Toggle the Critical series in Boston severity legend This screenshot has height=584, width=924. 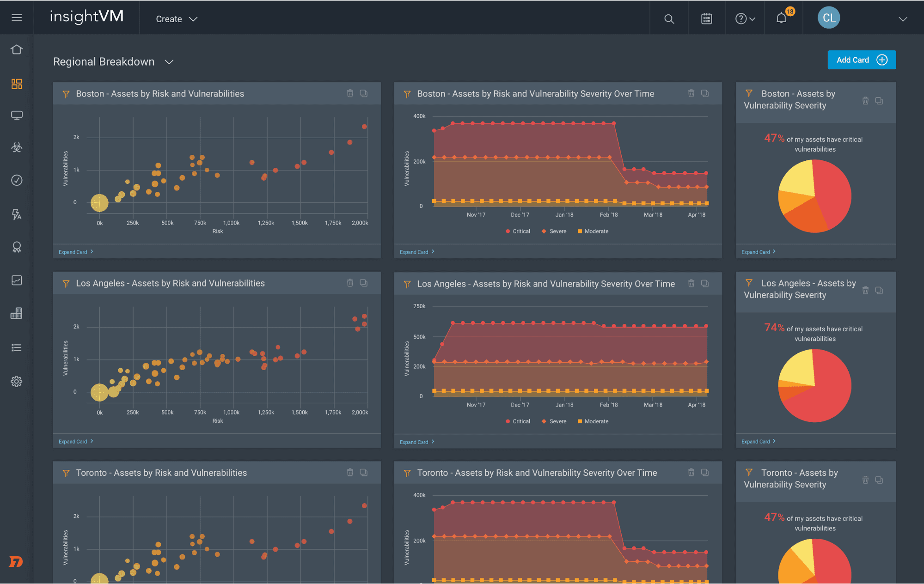[x=518, y=231]
